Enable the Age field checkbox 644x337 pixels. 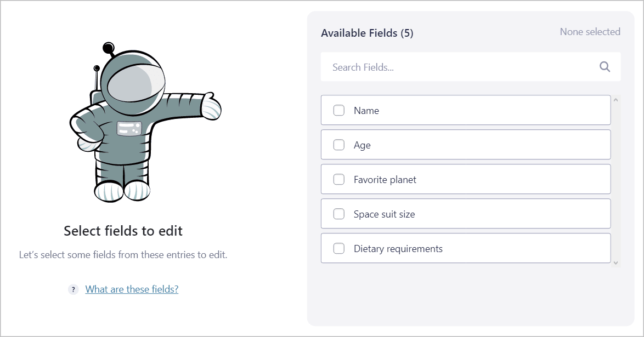point(339,145)
